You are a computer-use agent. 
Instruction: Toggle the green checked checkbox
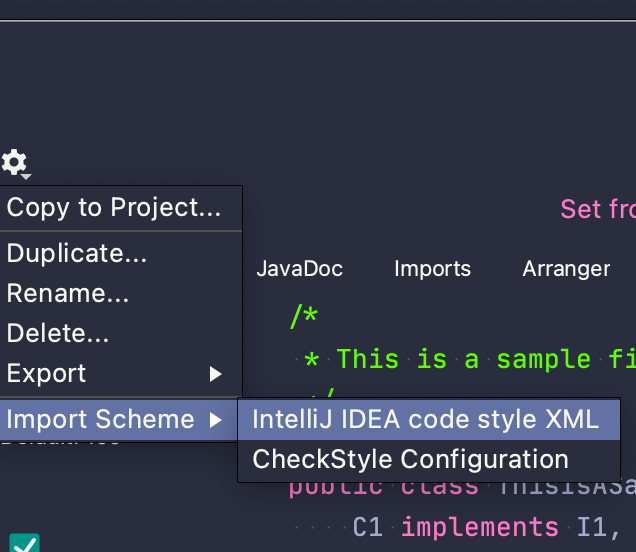25,544
